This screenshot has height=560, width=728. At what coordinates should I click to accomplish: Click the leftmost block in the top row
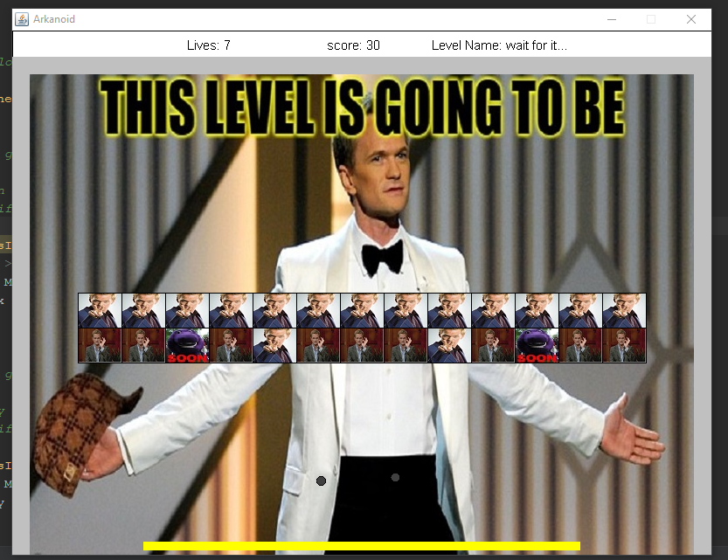100,310
